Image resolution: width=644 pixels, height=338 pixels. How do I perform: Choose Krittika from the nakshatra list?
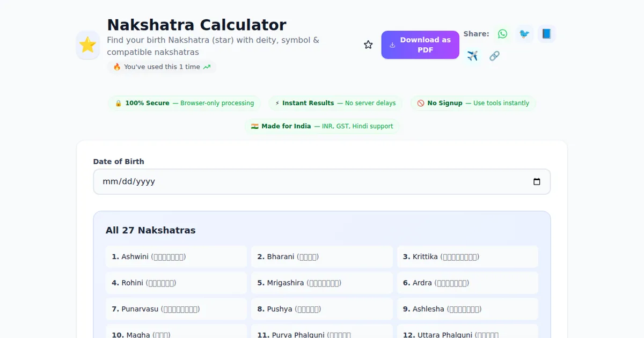point(467,257)
